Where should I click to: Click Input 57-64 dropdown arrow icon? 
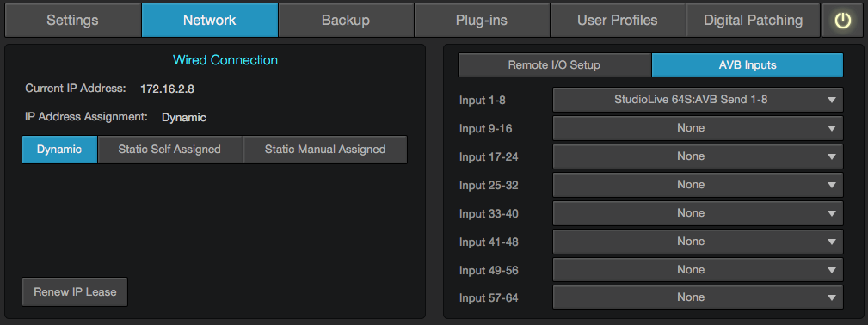click(832, 297)
